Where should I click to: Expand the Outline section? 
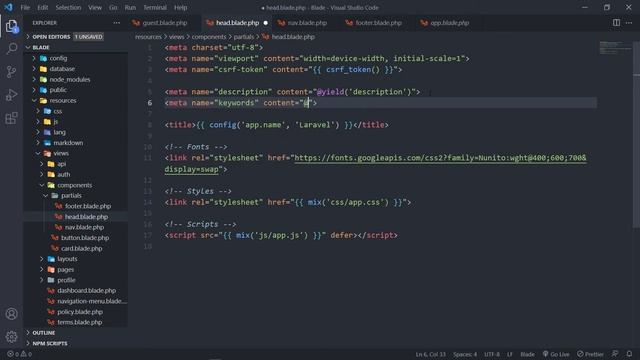pos(44,333)
